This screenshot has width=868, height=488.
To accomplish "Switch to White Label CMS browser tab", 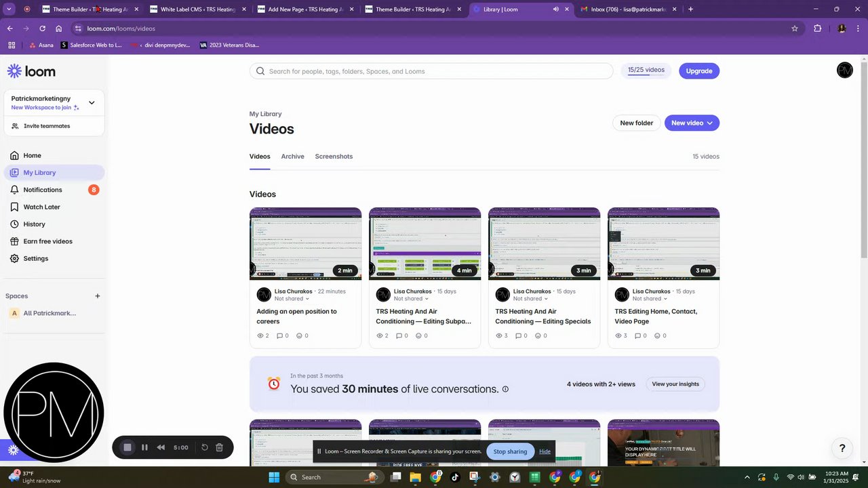I will (x=197, y=9).
